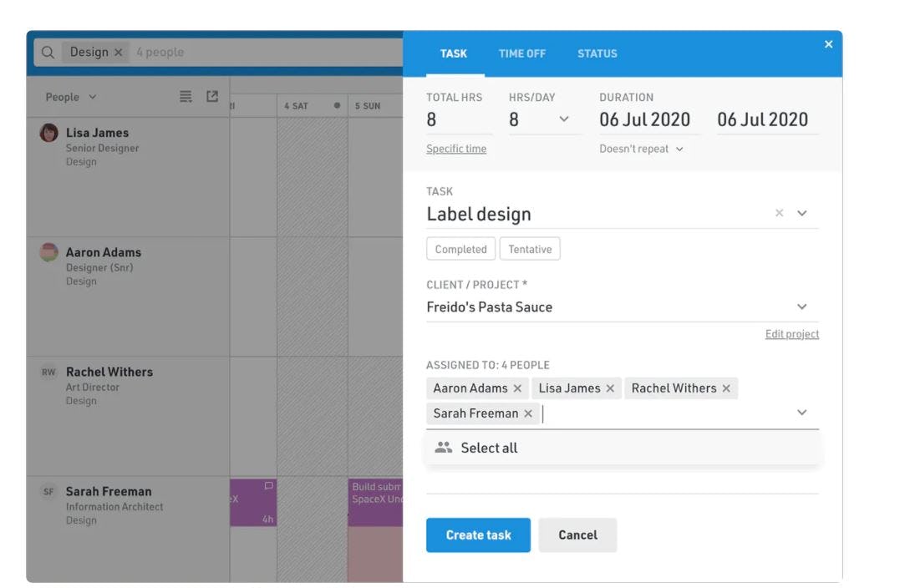The width and height of the screenshot is (905, 588).
Task: Open the Hrs/Day dropdown
Action: [x=564, y=119]
